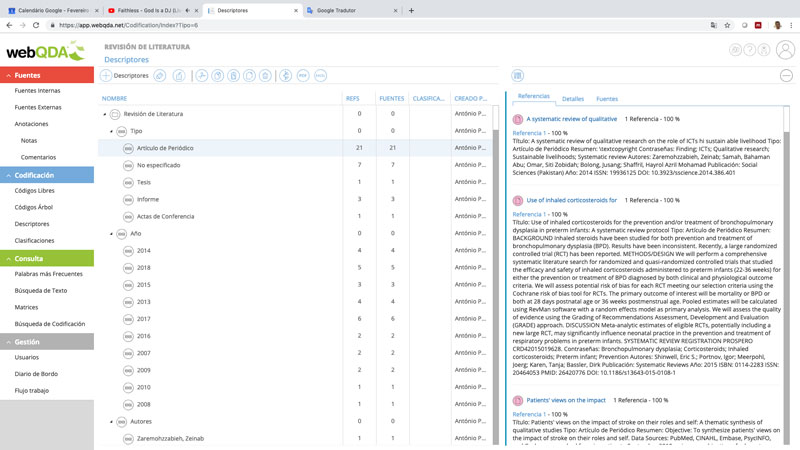Open Fuentes Internas in the sidebar

click(x=37, y=90)
